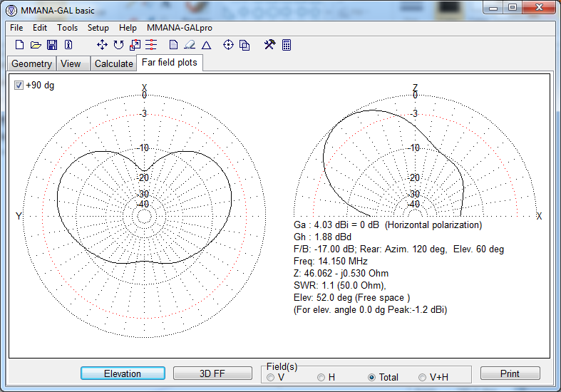561x392 pixels.
Task: Select the Total field radio button
Action: pyautogui.click(x=371, y=377)
